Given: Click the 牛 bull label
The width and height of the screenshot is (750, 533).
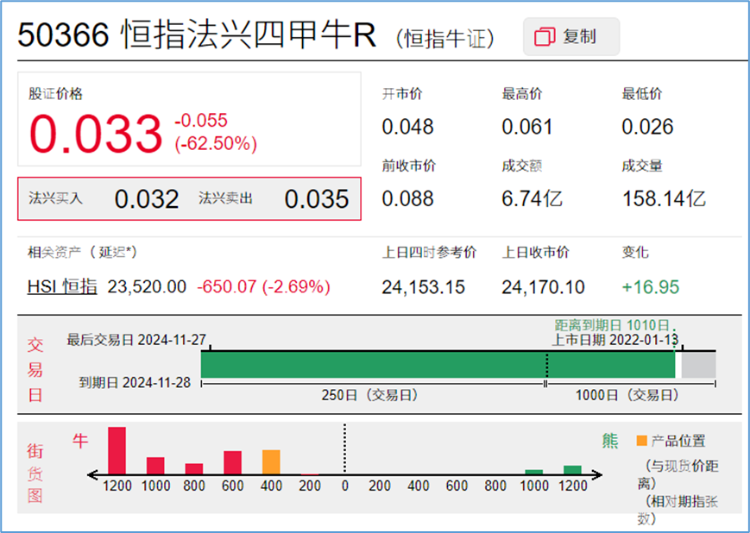Looking at the screenshot, I should (x=80, y=440).
